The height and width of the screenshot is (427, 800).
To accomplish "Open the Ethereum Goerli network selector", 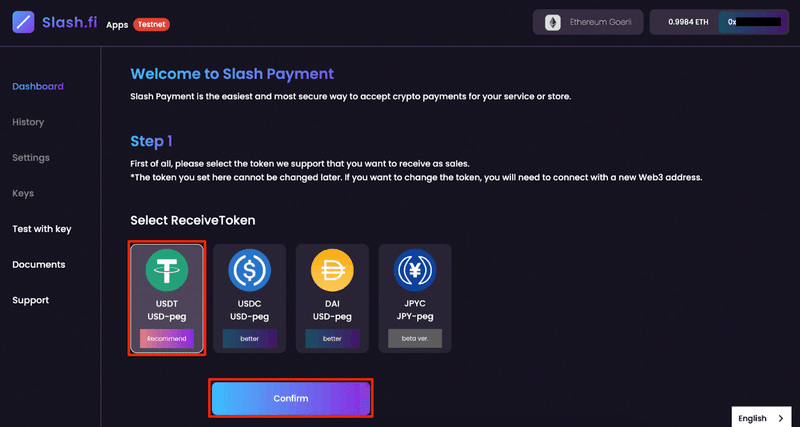I will [x=588, y=22].
